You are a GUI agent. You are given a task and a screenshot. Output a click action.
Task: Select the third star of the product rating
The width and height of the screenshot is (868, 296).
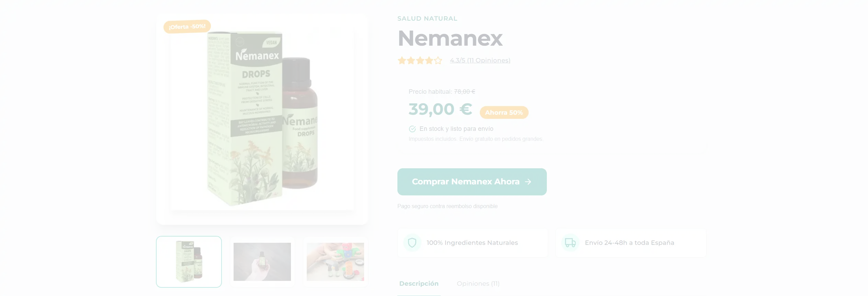click(x=420, y=60)
